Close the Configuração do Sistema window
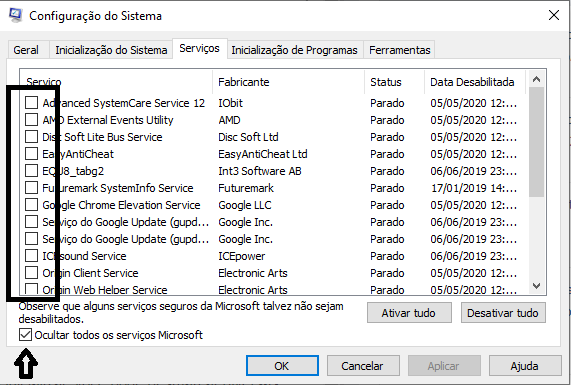The height and width of the screenshot is (385, 571). 554,15
